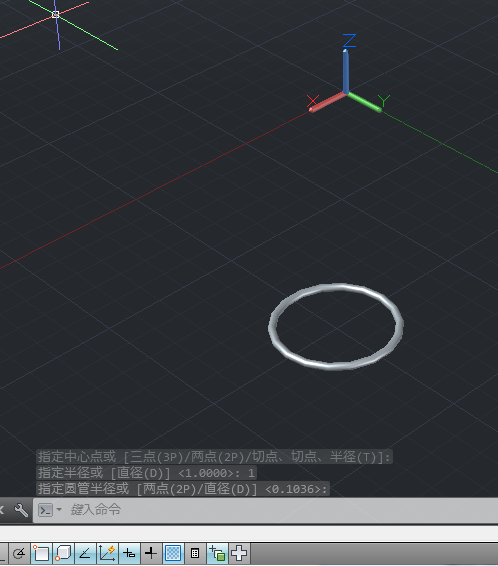
Task: Click 两点(2P) option in tube radius prompt
Action: pyautogui.click(x=170, y=489)
